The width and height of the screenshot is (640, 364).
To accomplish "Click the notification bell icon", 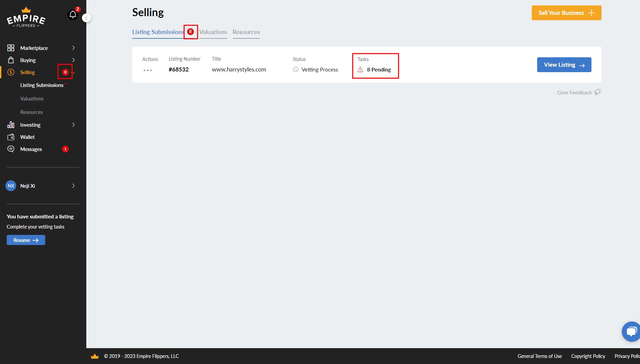I will 73,14.
